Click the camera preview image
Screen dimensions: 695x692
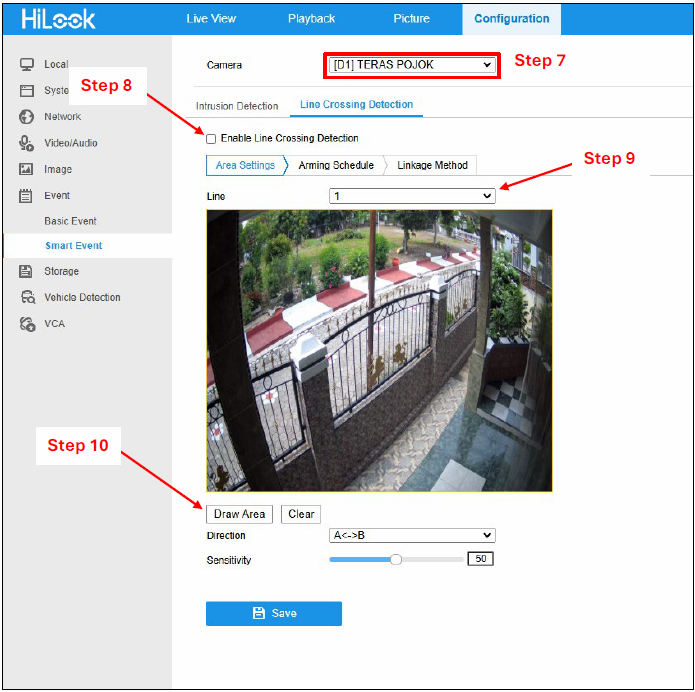[x=379, y=351]
